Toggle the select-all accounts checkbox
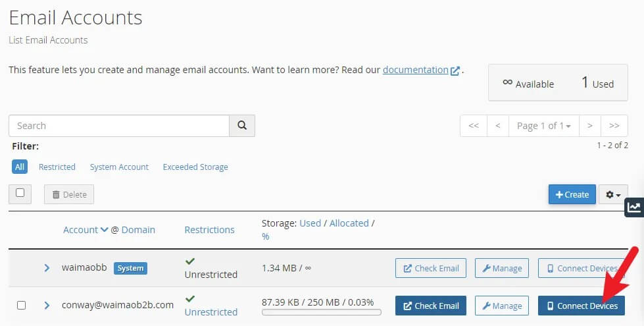644x326 pixels. pyautogui.click(x=20, y=193)
